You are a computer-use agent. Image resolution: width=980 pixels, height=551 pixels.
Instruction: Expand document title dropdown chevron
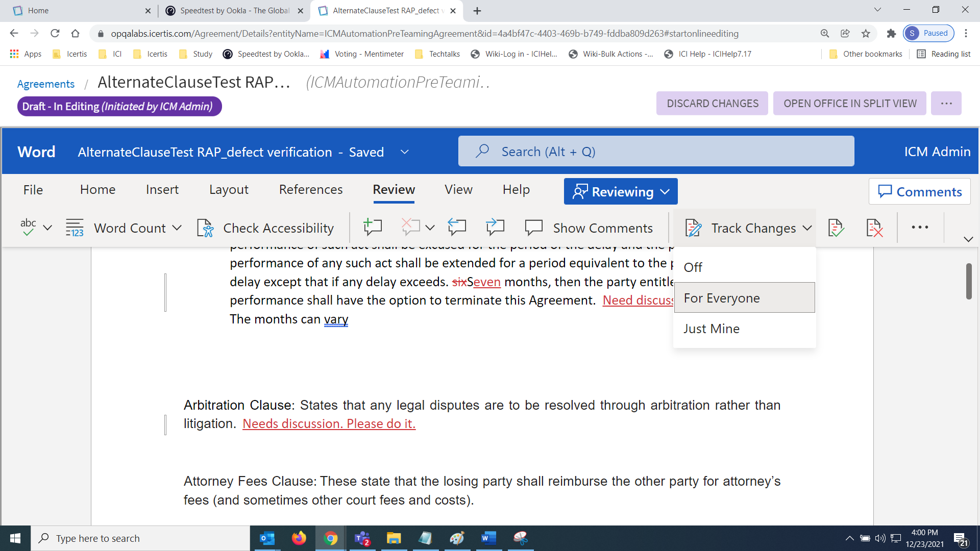tap(404, 152)
